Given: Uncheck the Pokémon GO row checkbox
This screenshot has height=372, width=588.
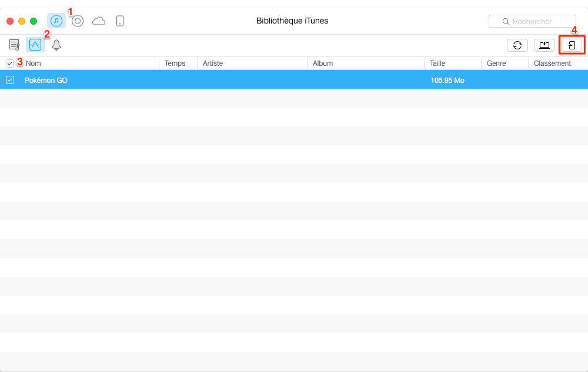Looking at the screenshot, I should click(10, 80).
